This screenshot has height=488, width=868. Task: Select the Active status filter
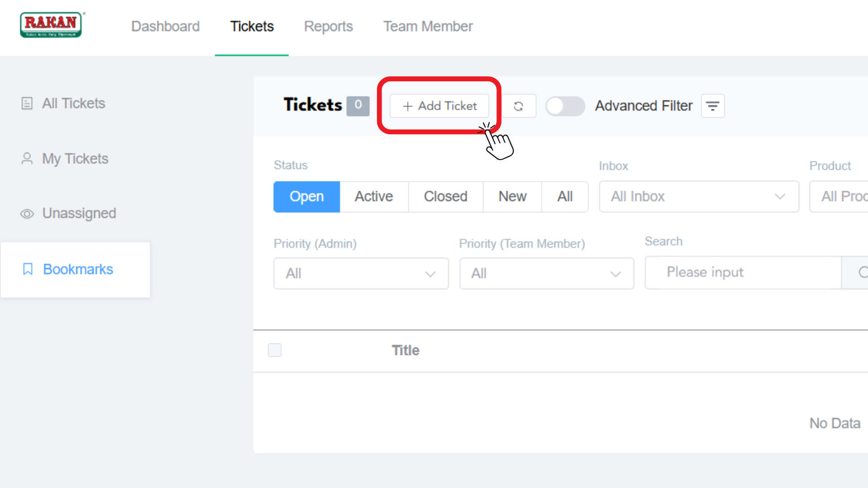374,197
